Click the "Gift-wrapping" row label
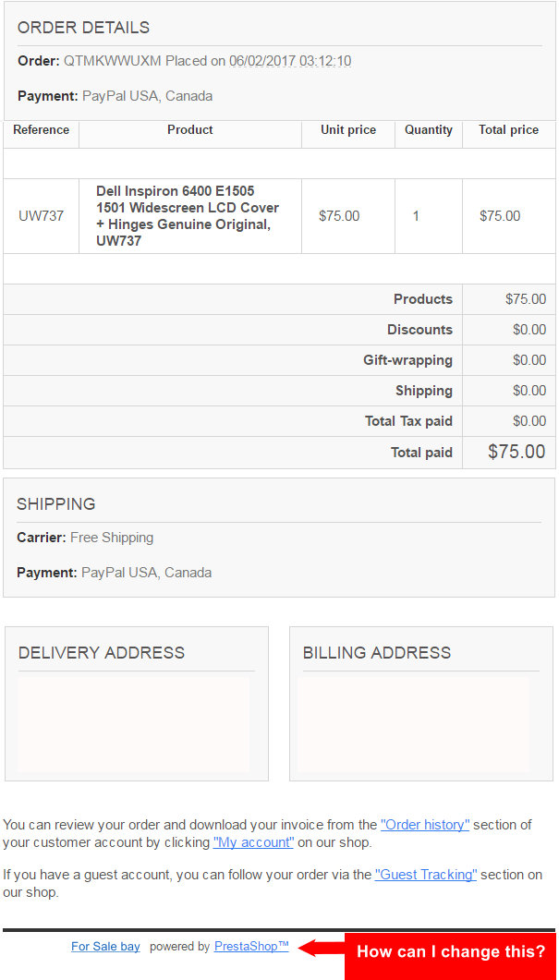The width and height of the screenshot is (559, 980). click(407, 360)
